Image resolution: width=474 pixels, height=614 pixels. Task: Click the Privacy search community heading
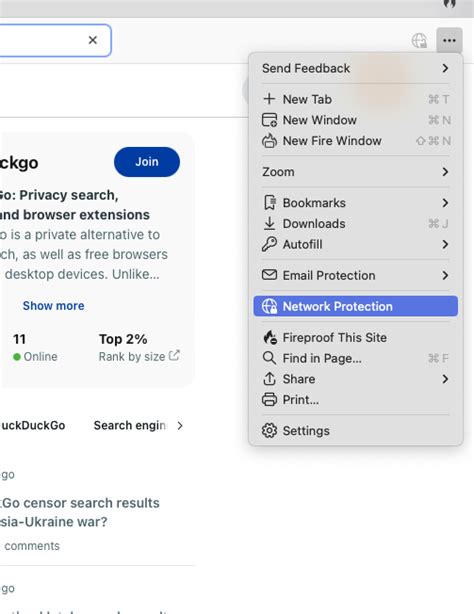tap(74, 205)
